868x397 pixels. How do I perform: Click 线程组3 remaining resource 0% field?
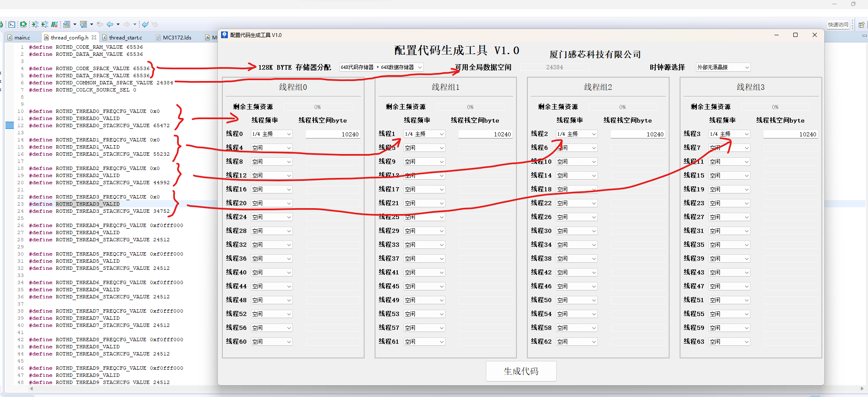[775, 107]
